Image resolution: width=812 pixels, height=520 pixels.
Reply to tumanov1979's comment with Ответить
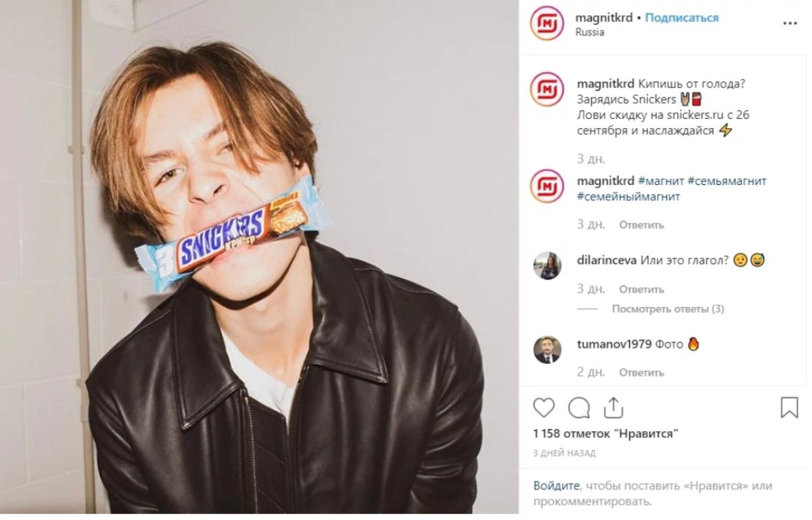click(641, 372)
